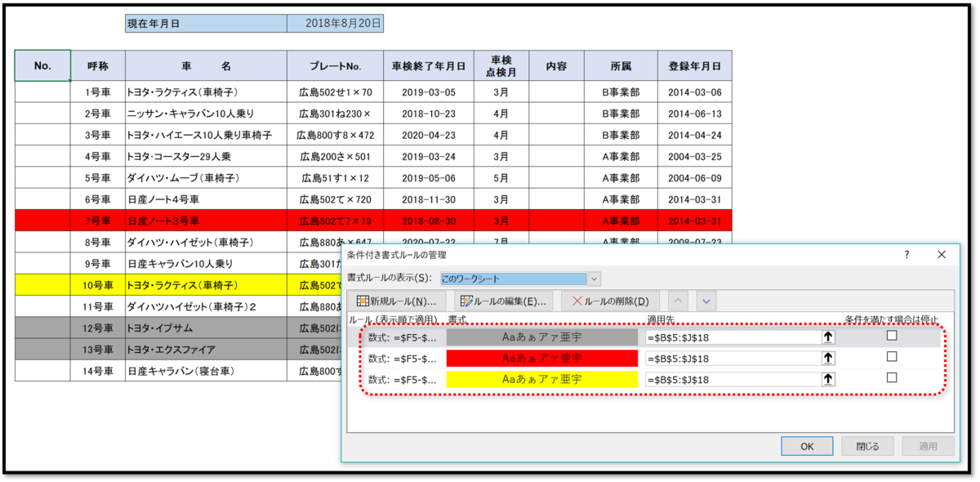Select the No. header cell
Image resolution: width=980 pixels, height=482 pixels.
pyautogui.click(x=42, y=66)
